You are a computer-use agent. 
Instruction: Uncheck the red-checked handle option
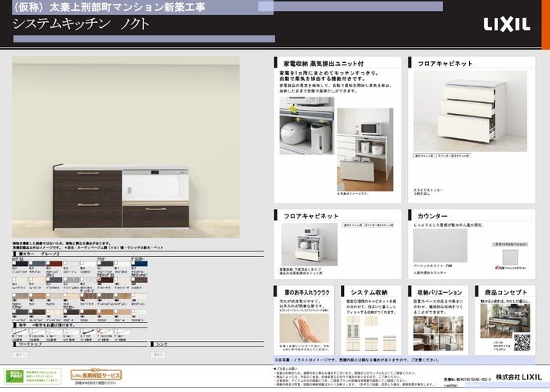[x=99, y=331]
